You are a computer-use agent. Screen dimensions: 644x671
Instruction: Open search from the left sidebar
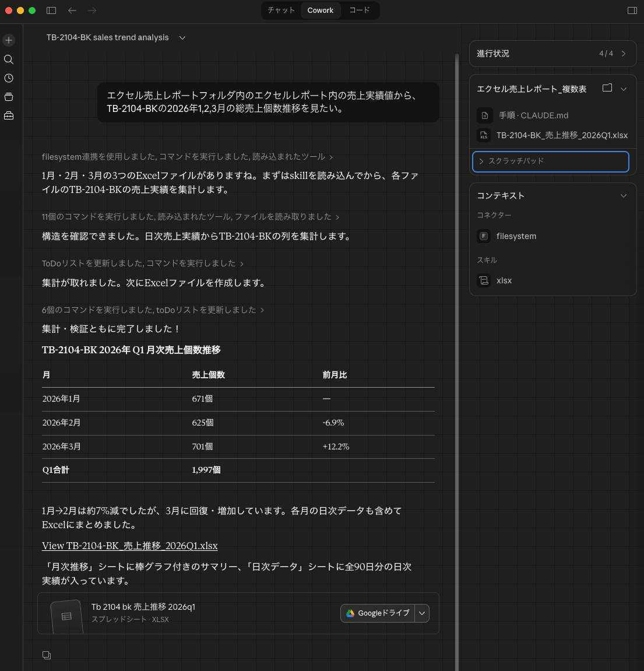click(x=8, y=59)
